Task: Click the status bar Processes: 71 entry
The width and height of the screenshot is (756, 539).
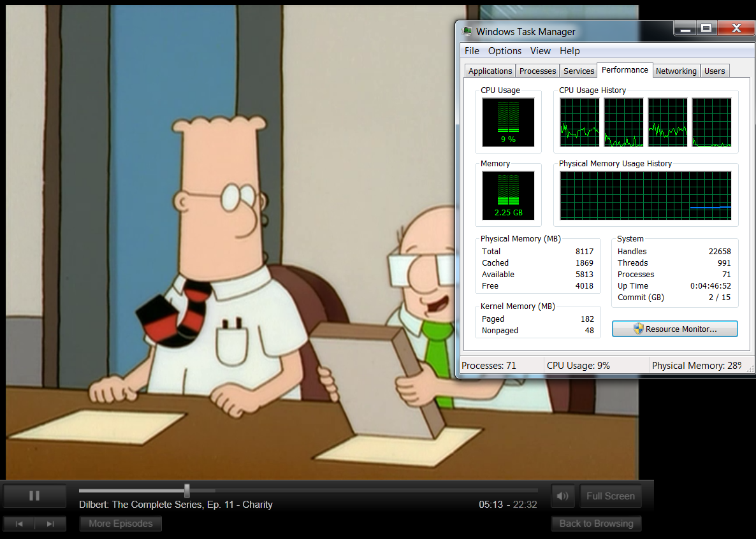Action: [489, 366]
